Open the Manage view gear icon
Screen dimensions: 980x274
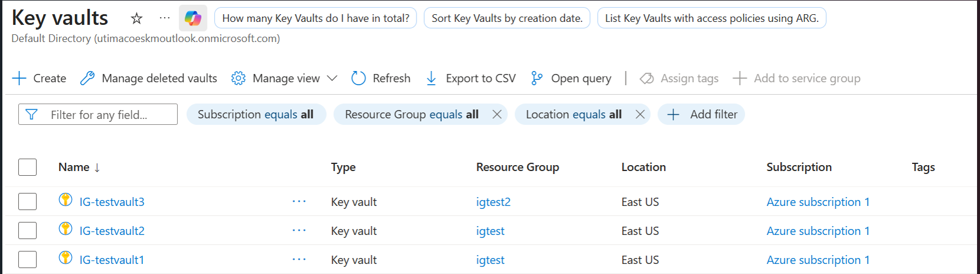click(238, 78)
